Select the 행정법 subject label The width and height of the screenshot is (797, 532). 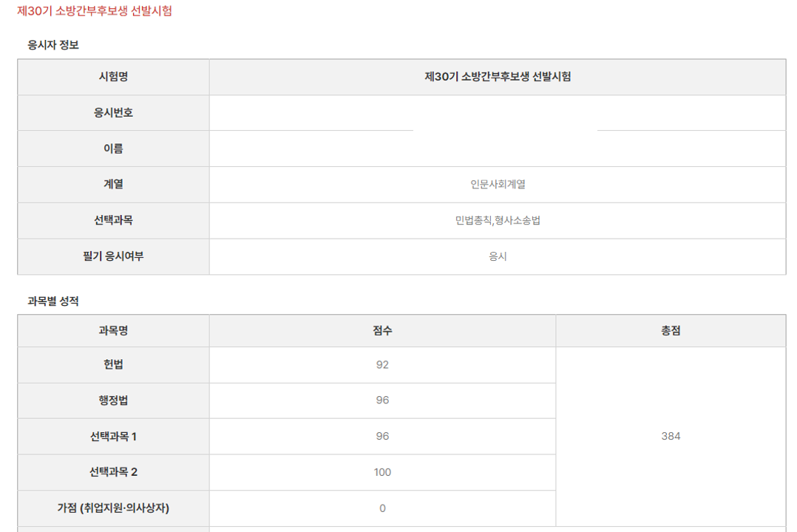click(113, 400)
